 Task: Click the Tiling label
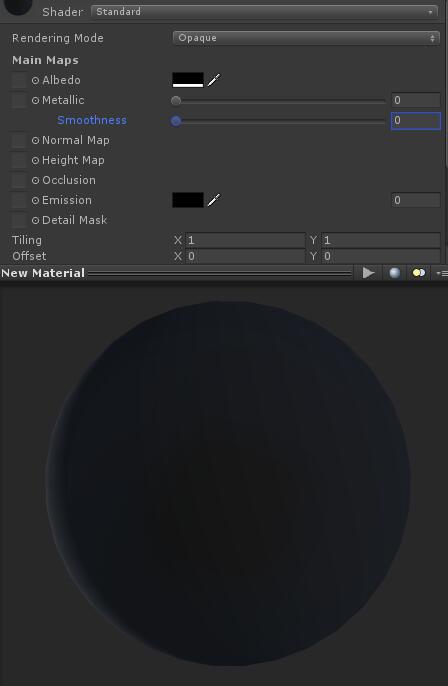27,240
